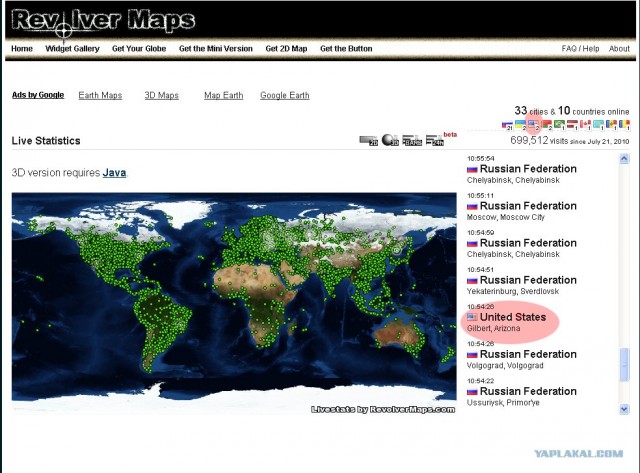Click the United States flag in online countries
The width and height of the screenshot is (640, 473).
(533, 124)
